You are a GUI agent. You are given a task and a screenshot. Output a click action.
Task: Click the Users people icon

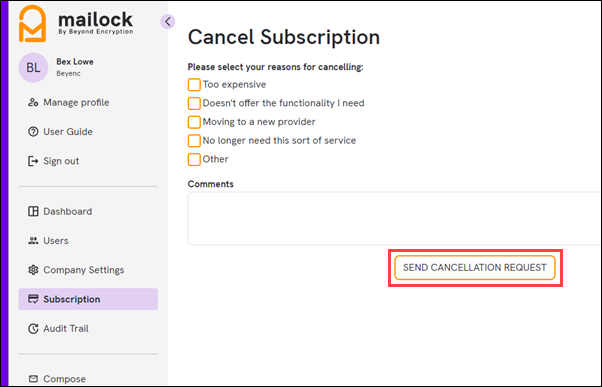coord(33,241)
